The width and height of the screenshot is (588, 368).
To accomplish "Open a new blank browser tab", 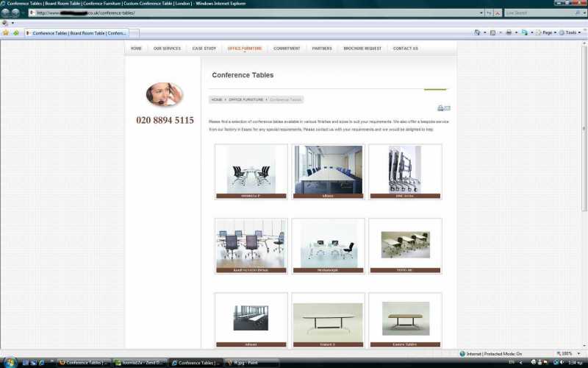I will tap(135, 33).
